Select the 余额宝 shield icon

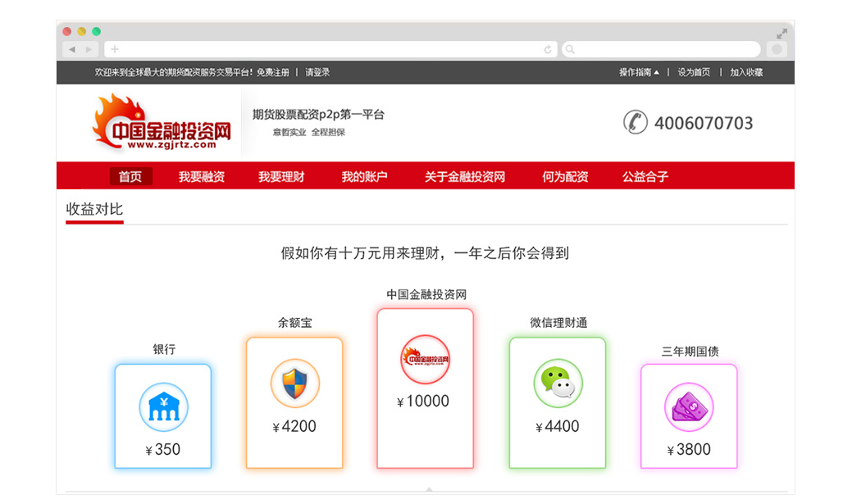pyautogui.click(x=295, y=384)
